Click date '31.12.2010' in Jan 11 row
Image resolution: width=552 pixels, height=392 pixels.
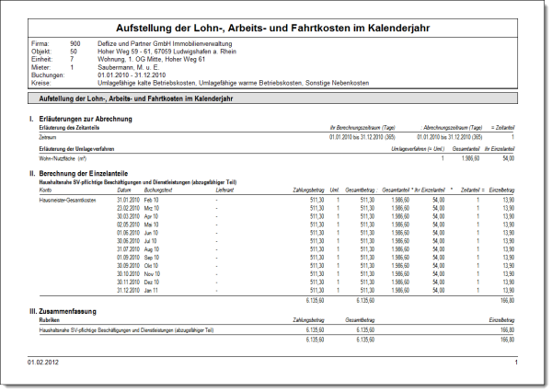(129, 291)
